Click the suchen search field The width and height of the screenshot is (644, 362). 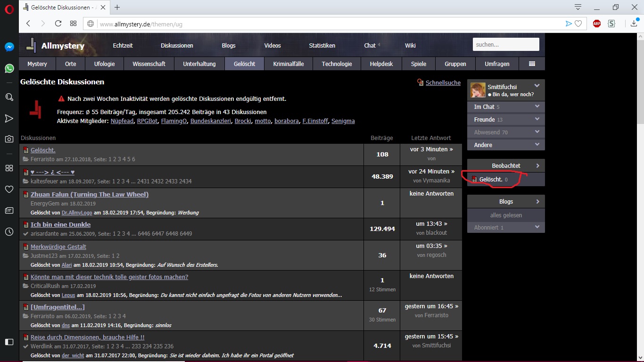(506, 44)
